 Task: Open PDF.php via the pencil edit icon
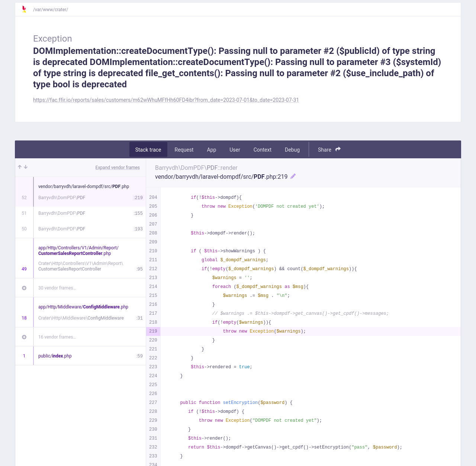(x=293, y=176)
